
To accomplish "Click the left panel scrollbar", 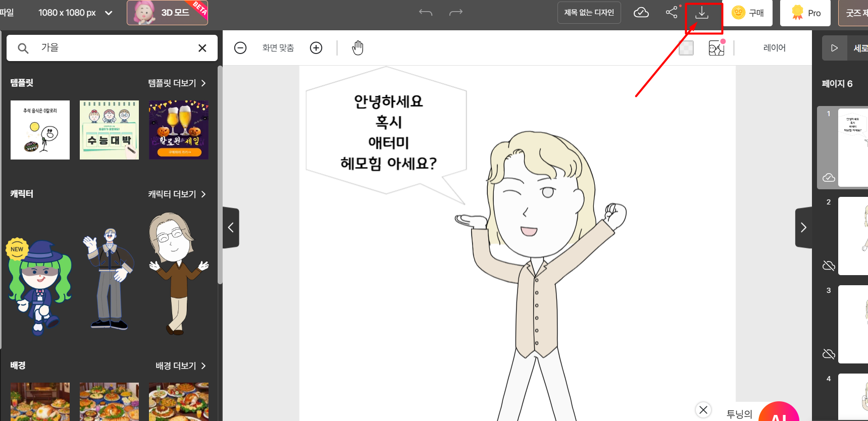I will pos(220,175).
